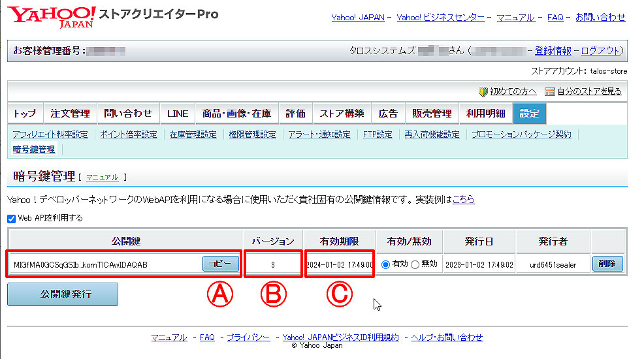Click the version cell showing 3
The height and width of the screenshot is (359, 644).
(273, 265)
